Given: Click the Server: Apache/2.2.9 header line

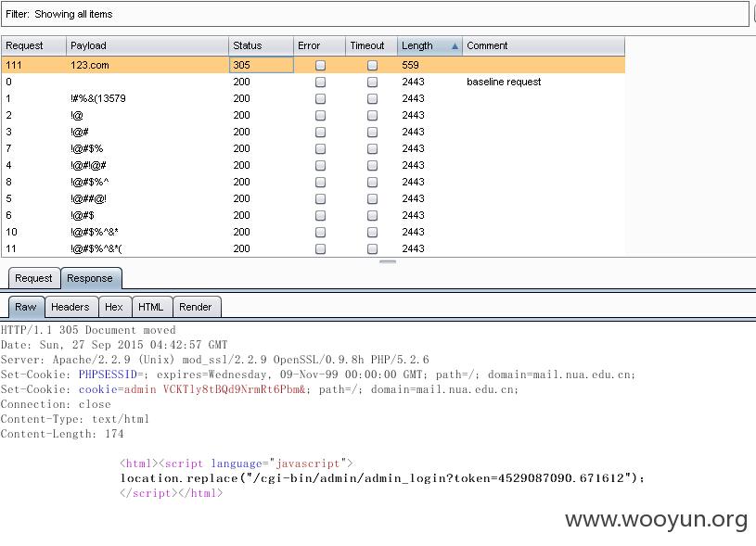Looking at the screenshot, I should click(214, 360).
